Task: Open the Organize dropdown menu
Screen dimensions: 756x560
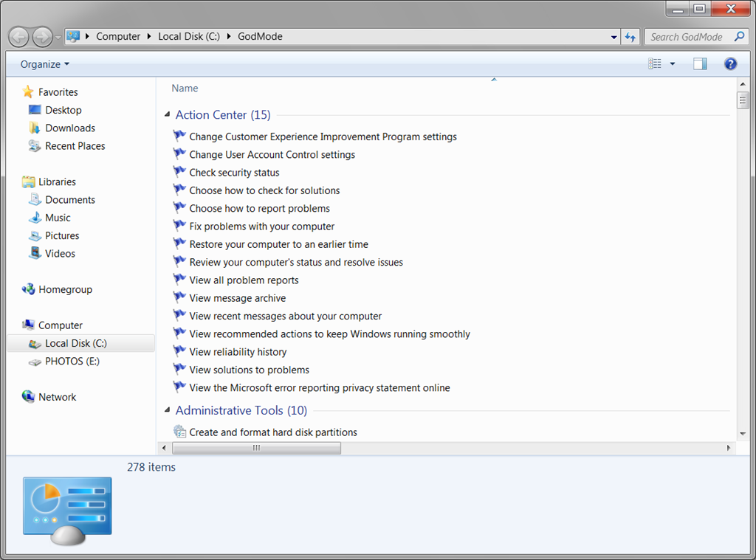Action: tap(44, 64)
